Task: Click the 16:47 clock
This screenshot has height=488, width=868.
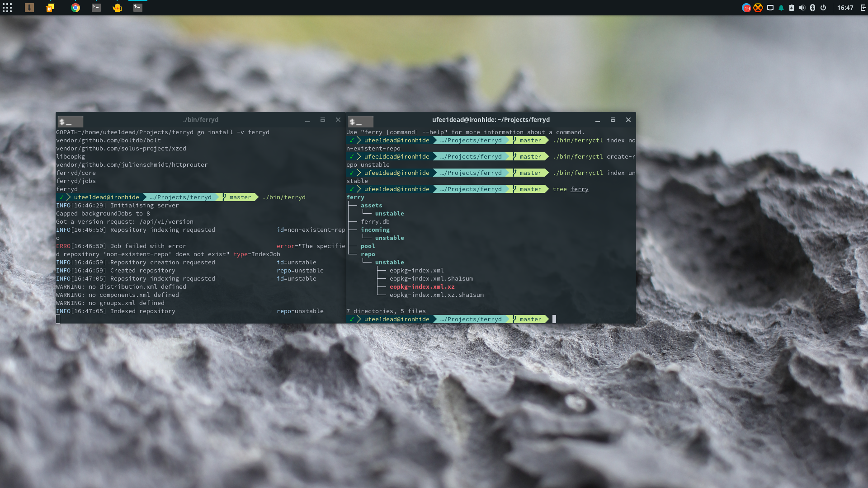Action: [x=845, y=8]
